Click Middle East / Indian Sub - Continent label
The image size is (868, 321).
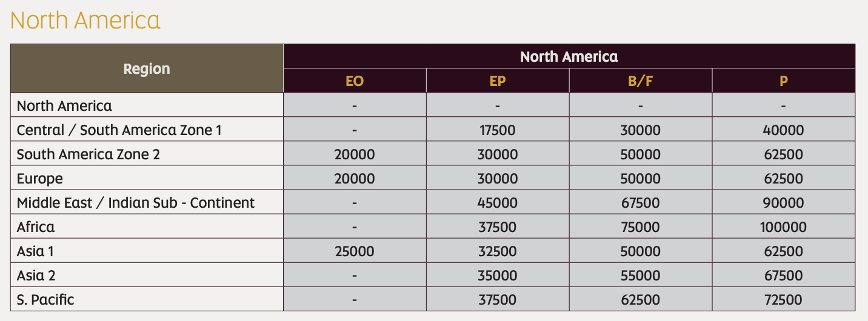tap(136, 203)
